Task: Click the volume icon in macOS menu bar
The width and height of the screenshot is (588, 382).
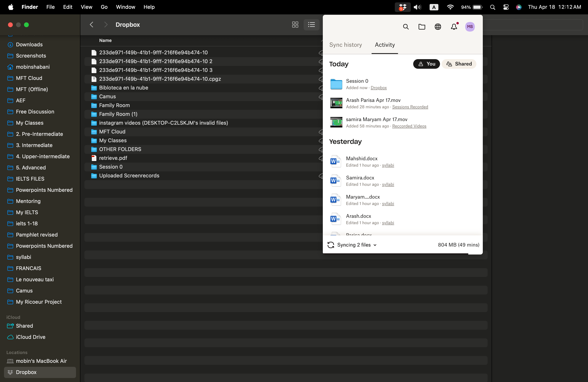Action: tap(418, 6)
